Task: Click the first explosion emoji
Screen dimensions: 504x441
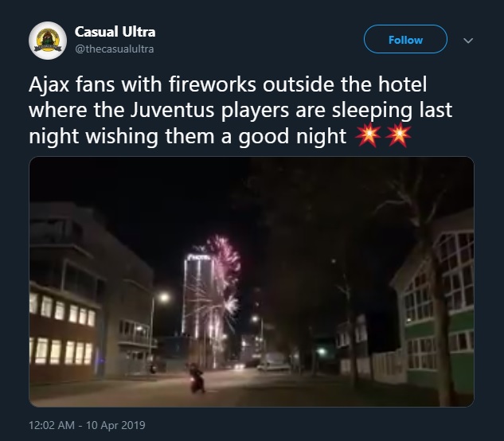Action: (368, 135)
